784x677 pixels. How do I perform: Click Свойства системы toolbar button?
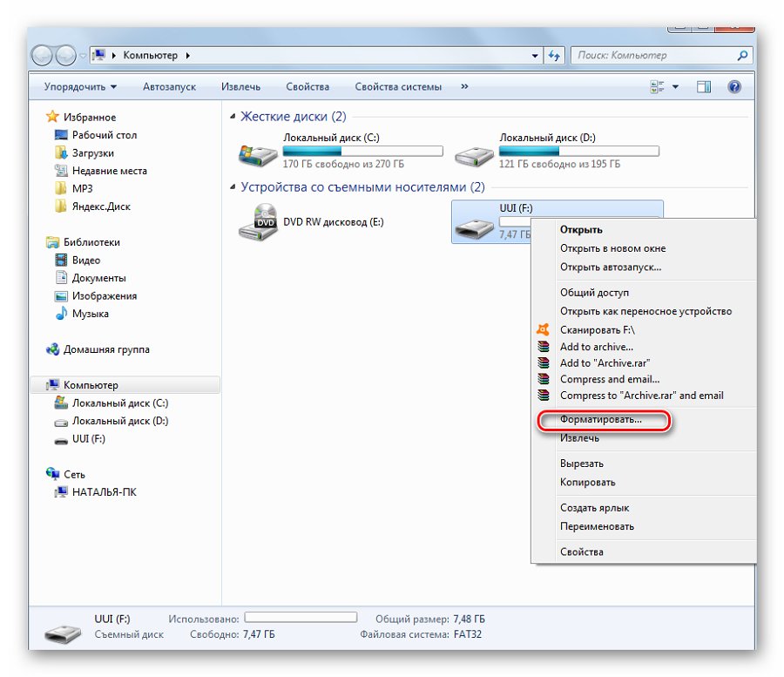click(398, 87)
